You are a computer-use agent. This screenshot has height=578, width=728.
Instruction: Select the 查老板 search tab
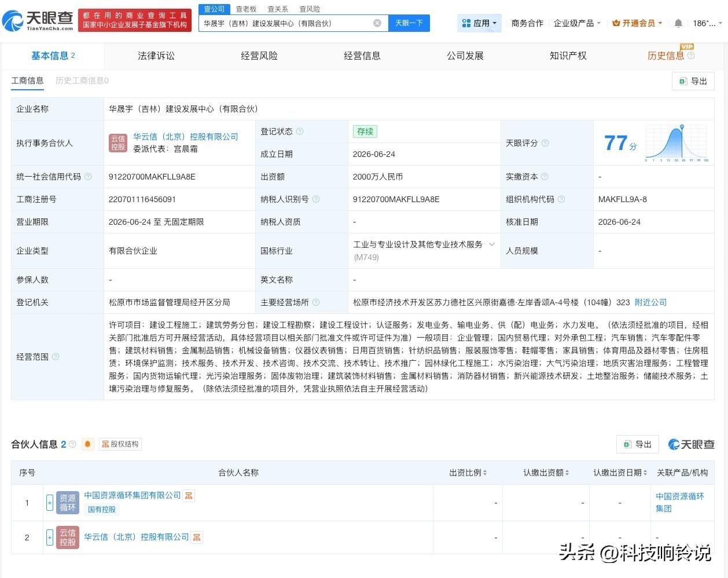tap(246, 9)
